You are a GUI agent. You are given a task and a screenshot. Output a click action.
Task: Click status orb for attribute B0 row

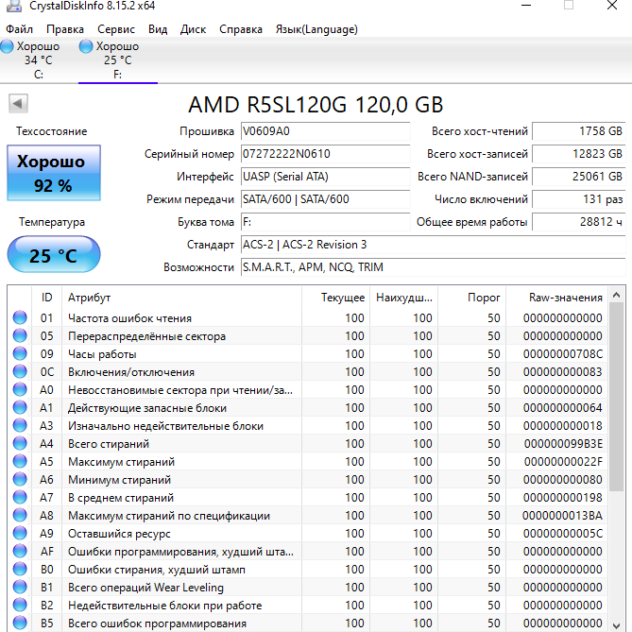pos(20,569)
